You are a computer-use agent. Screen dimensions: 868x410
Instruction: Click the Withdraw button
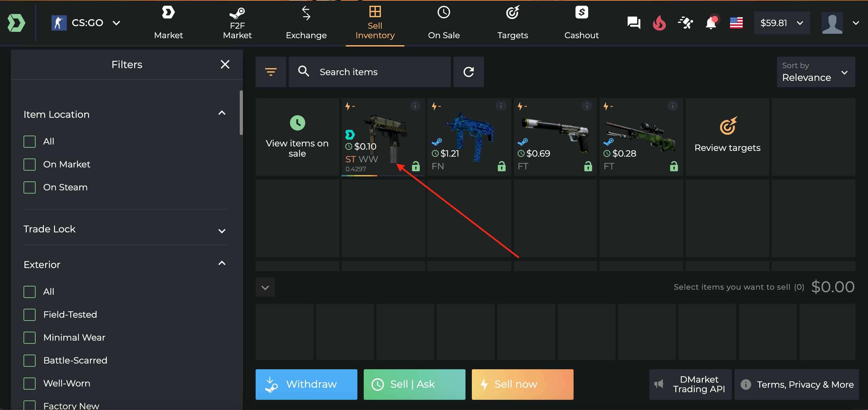coord(306,384)
